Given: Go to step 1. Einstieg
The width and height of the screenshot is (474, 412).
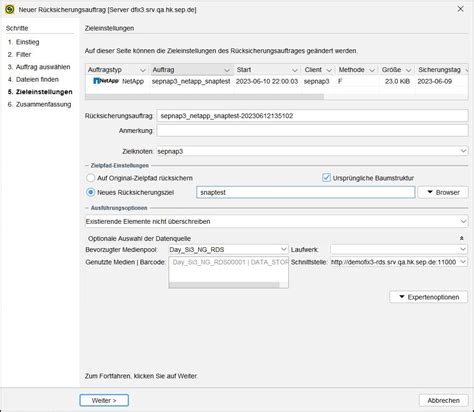Looking at the screenshot, I should point(23,42).
